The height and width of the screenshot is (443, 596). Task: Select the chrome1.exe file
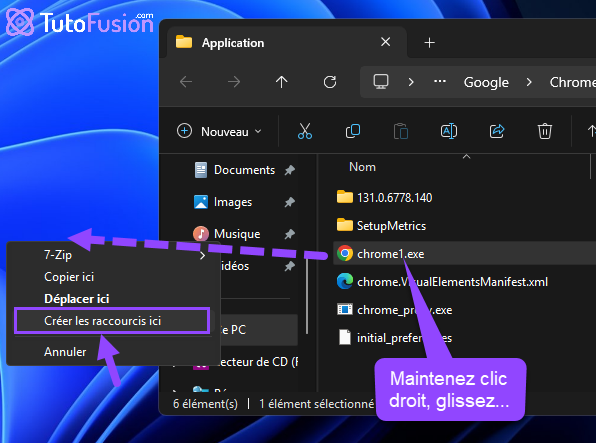click(x=464, y=254)
